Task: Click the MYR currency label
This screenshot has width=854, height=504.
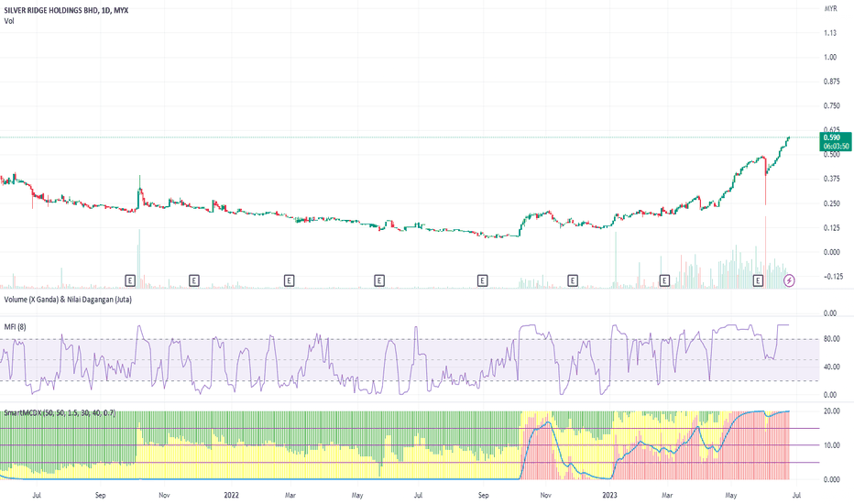Action: [830, 9]
